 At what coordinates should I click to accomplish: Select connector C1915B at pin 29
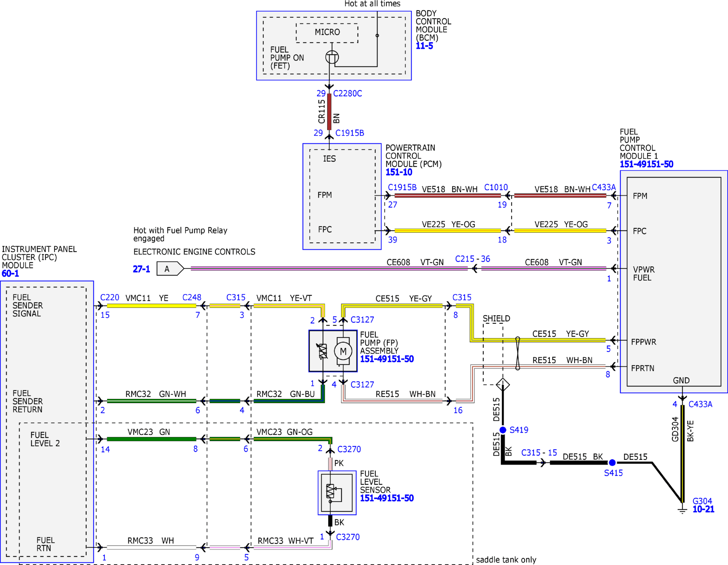(350, 133)
